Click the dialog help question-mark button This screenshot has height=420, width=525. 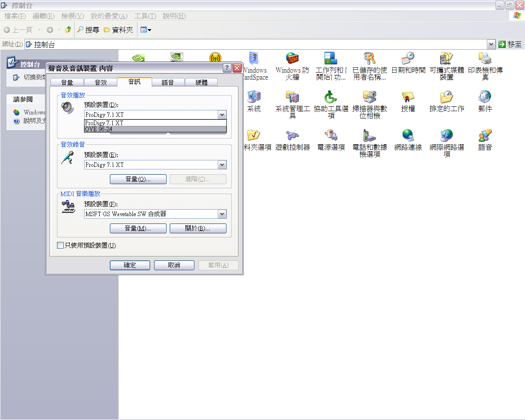coord(227,68)
